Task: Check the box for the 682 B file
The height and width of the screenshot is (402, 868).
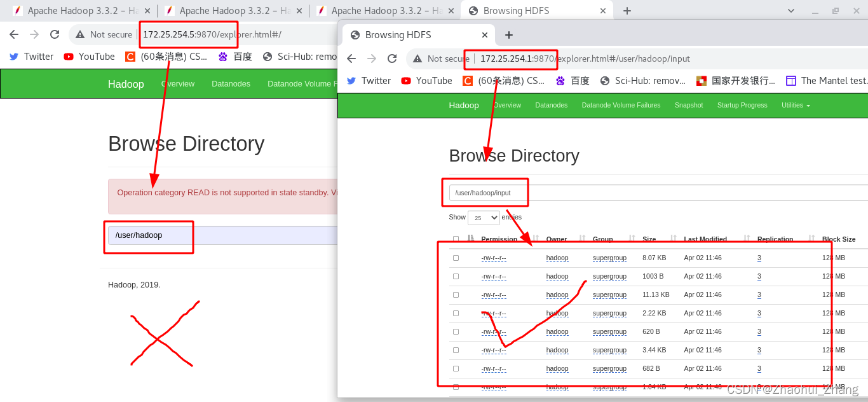Action: coord(456,368)
